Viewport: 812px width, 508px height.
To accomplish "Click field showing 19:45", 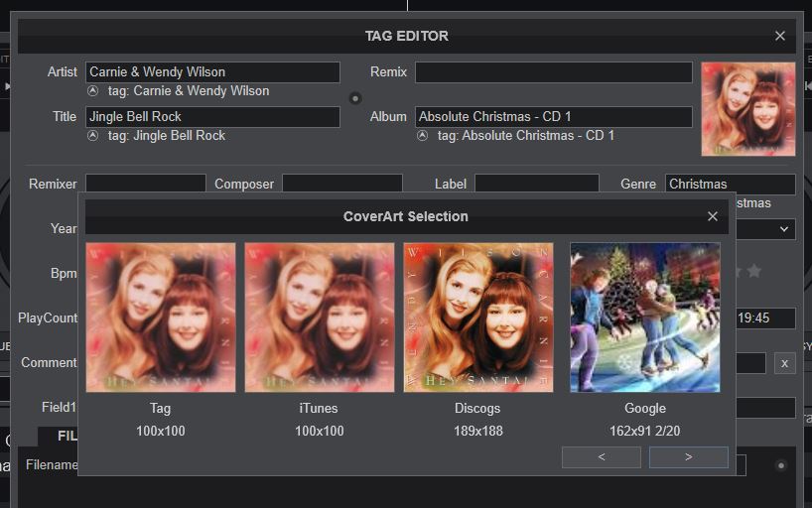I will tap(765, 317).
